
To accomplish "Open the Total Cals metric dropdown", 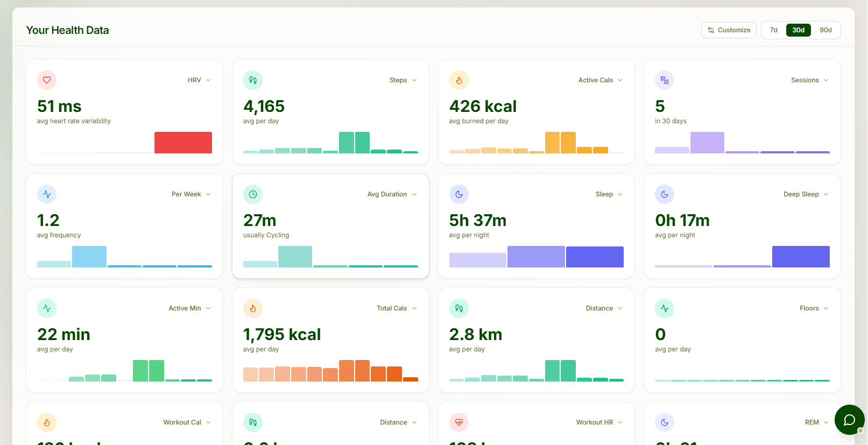I will [397, 308].
